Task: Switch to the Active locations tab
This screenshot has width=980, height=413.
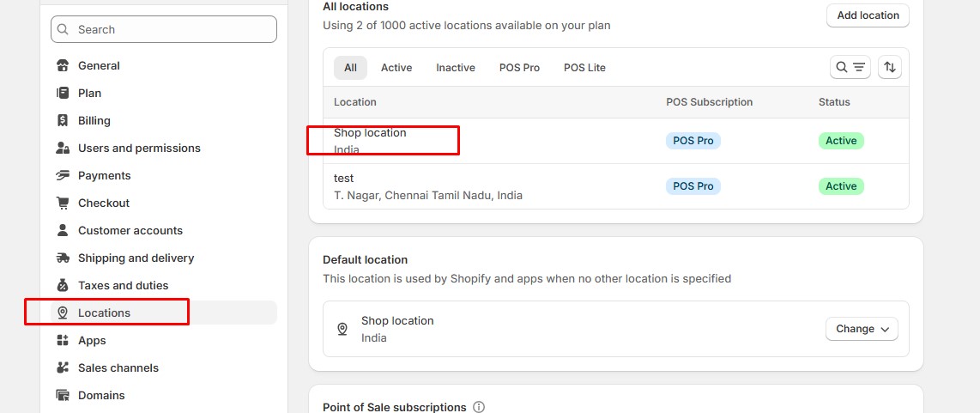Action: click(x=396, y=68)
